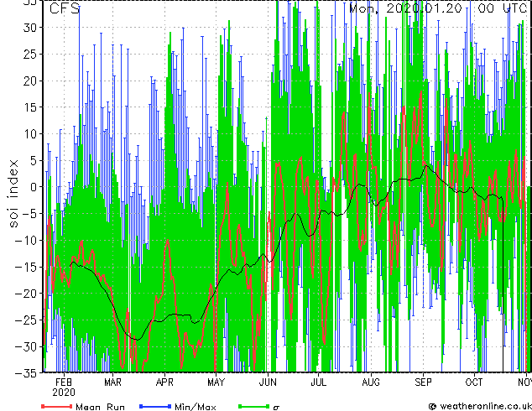Click the y-axis value 25
This screenshot has height=411, width=532.
pos(29,54)
